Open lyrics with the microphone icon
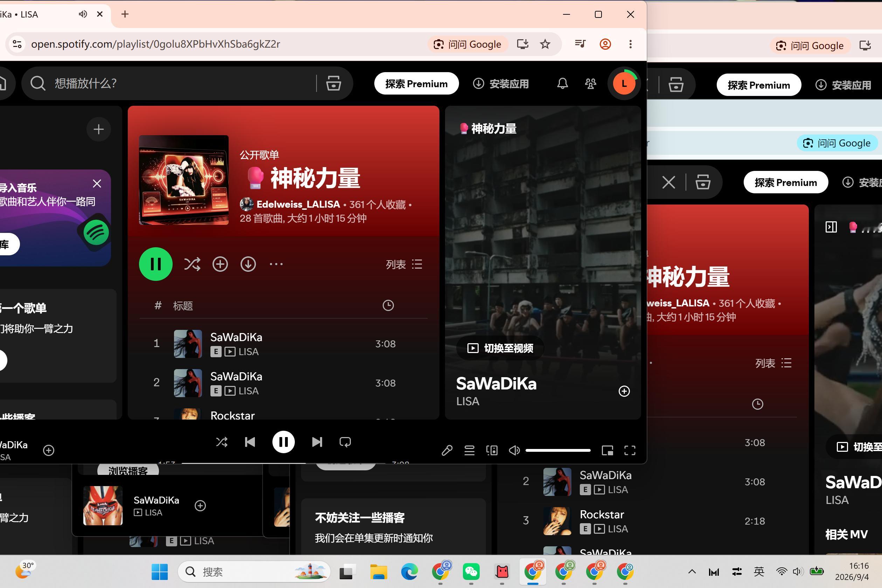This screenshot has height=588, width=882. coord(447,450)
